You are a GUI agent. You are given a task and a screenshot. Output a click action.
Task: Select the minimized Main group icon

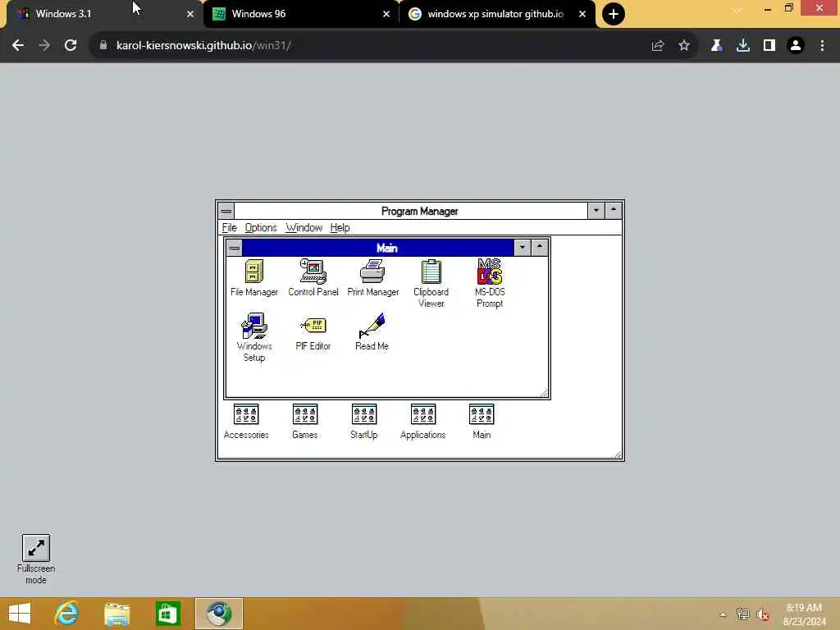point(482,422)
